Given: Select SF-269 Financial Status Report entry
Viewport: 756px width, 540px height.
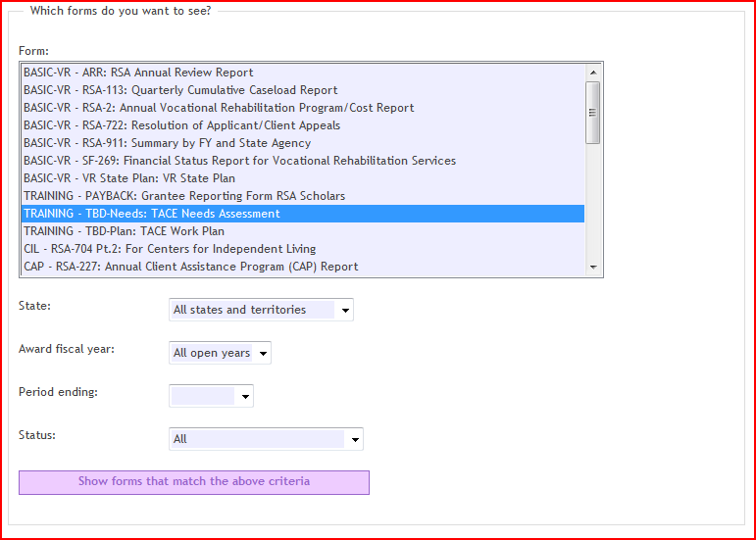Looking at the screenshot, I should pyautogui.click(x=303, y=161).
